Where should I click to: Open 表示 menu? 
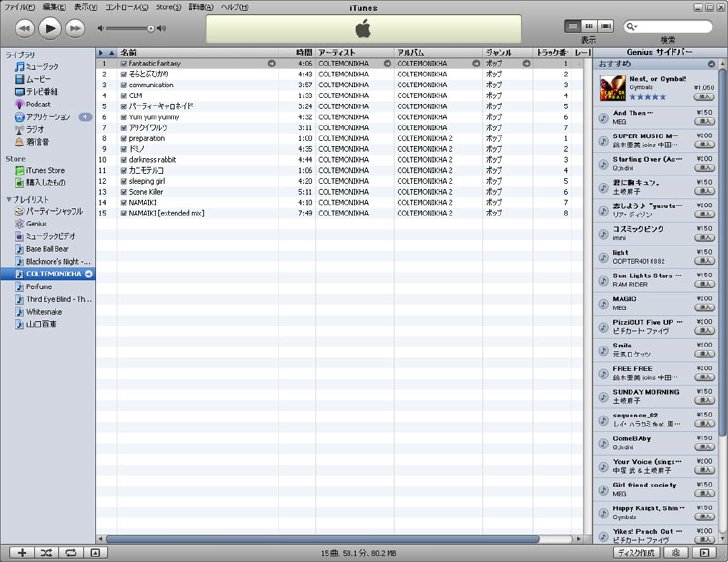coord(85,7)
